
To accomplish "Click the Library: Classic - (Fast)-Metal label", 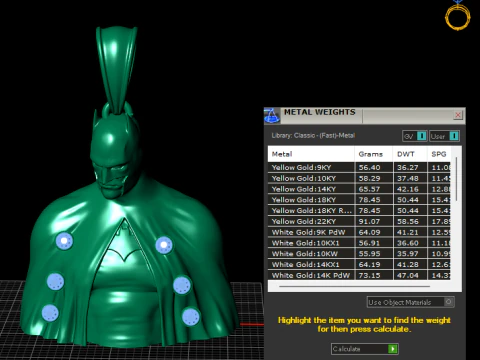I will (x=313, y=135).
